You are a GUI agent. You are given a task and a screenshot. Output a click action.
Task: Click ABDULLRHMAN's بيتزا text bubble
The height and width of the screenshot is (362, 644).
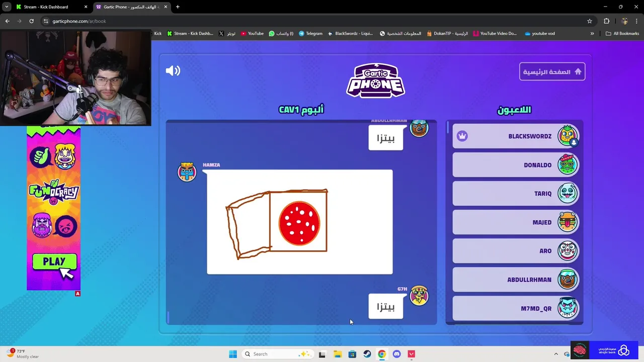pos(386,138)
